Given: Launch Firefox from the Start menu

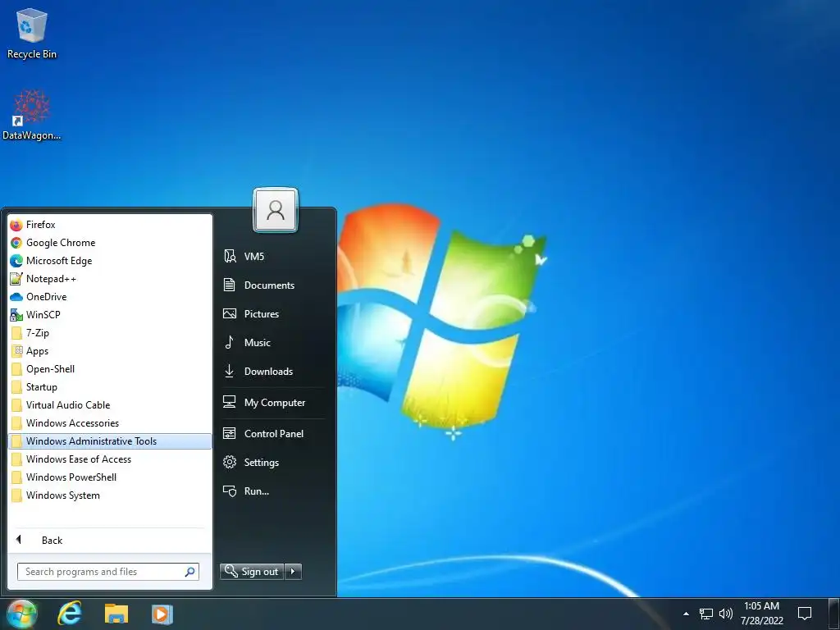Looking at the screenshot, I should click(x=110, y=225).
